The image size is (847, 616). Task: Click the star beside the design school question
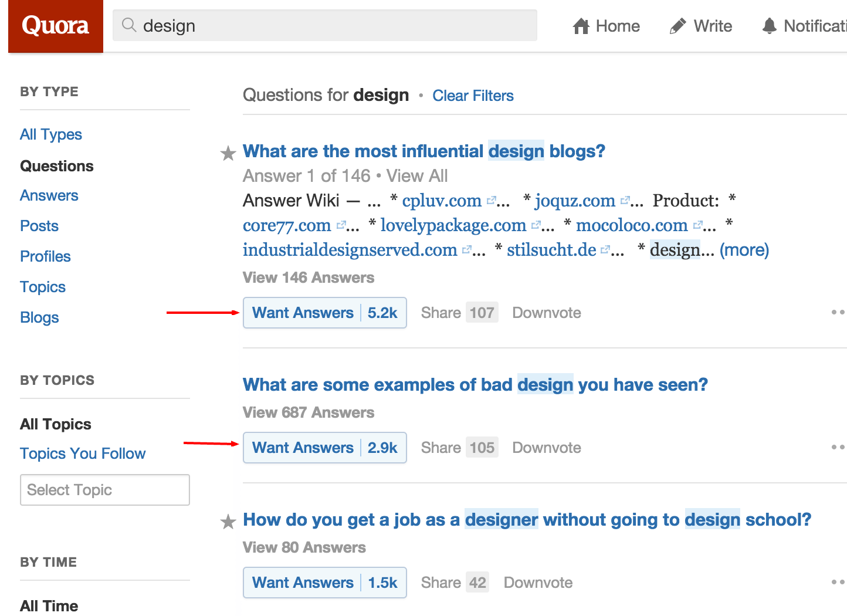[x=228, y=522]
